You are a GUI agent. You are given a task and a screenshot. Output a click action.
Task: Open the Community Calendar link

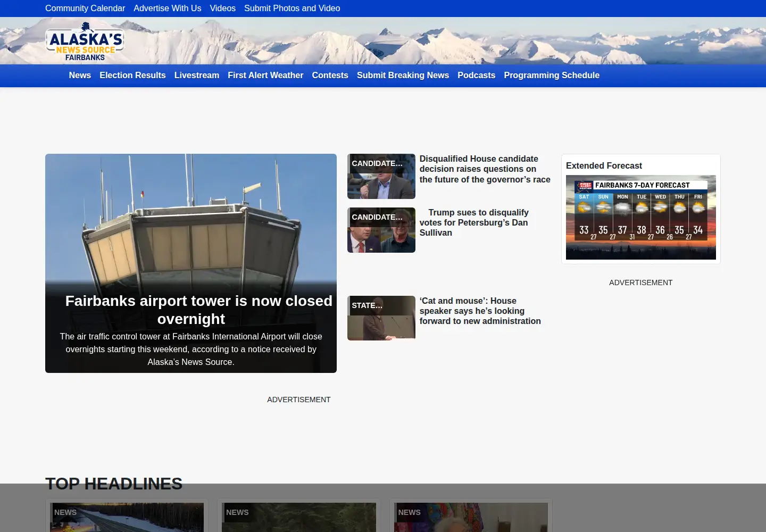coord(85,9)
